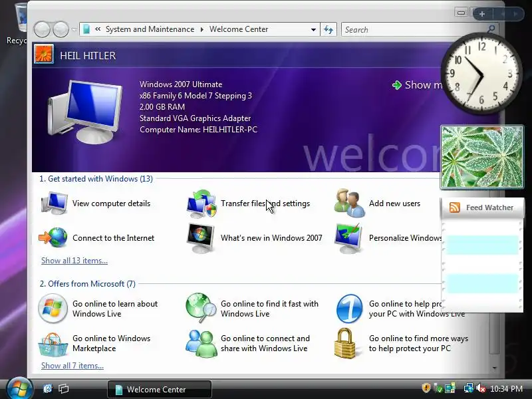This screenshot has height=399, width=532.
Task: Click the security shield tray icon
Action: pyautogui.click(x=426, y=388)
